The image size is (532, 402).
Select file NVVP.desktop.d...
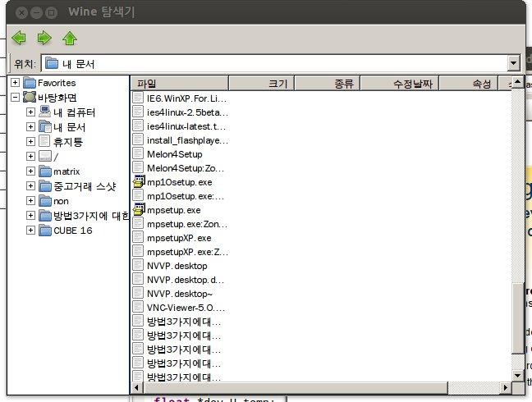pyautogui.click(x=186, y=280)
